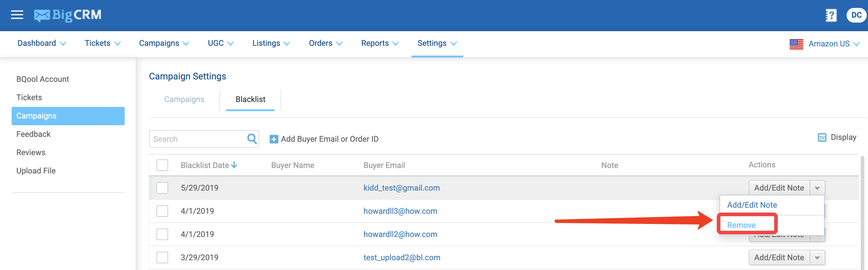The image size is (868, 270).
Task: Open BQool Account in the sidebar
Action: click(x=42, y=79)
